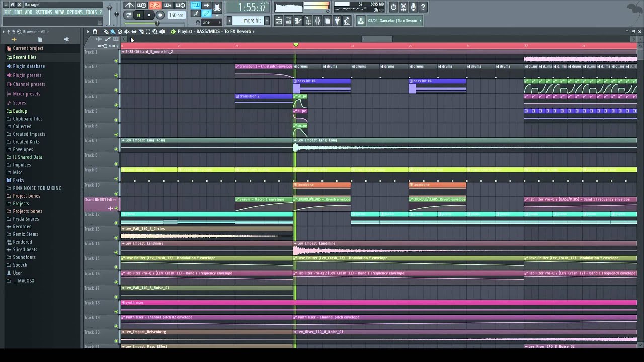
Task: Mute Track 7 with its green light
Action: (116, 149)
